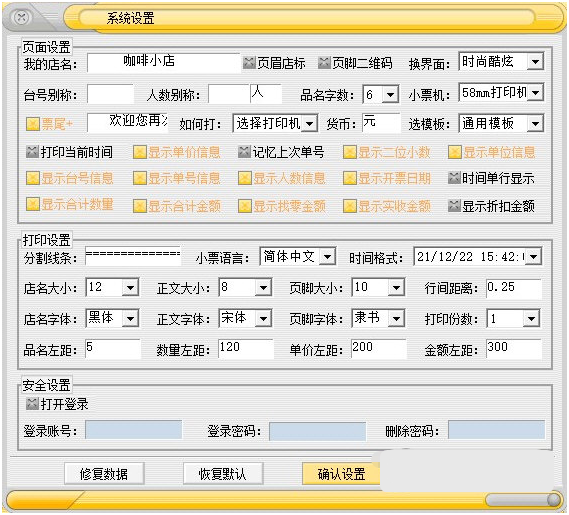Open the 换界面 dropdown showing 时尚酷炫

click(501, 61)
